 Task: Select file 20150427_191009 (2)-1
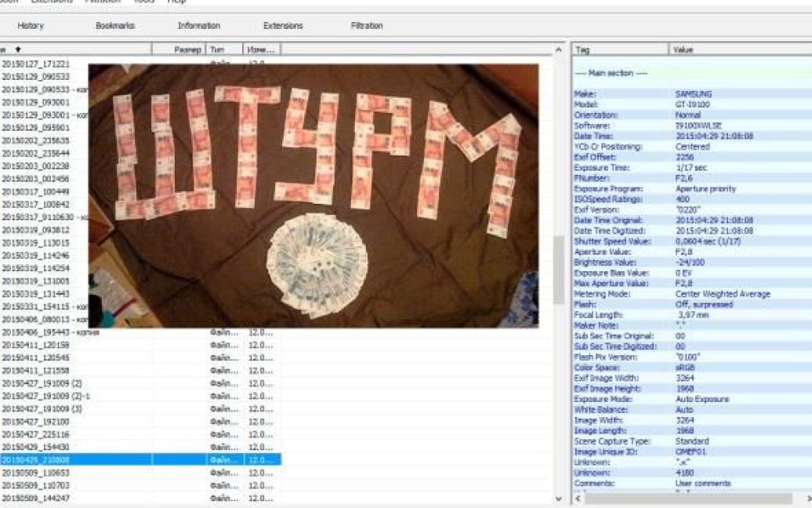click(x=45, y=396)
